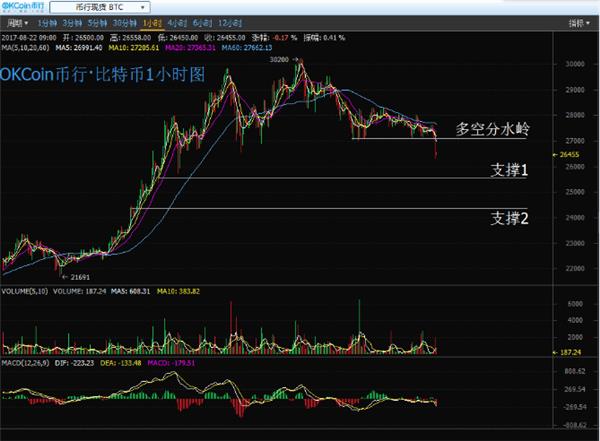
Task: Choose the 5分钟 chart interval
Action: 99,21
